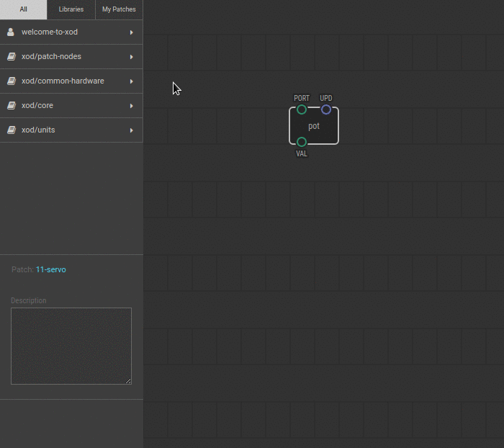Screen dimensions: 504x448
Task: Click the user icon beside welcome-to-xod
Action: click(11, 32)
